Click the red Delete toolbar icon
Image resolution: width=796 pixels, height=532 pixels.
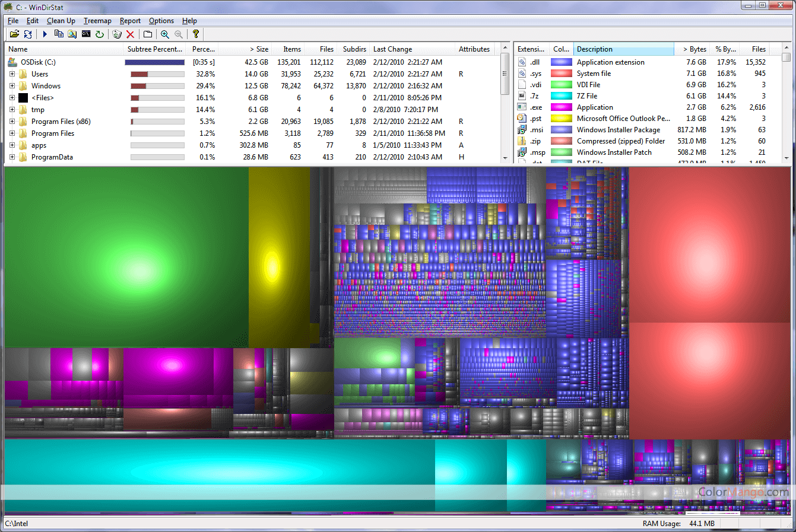point(130,34)
